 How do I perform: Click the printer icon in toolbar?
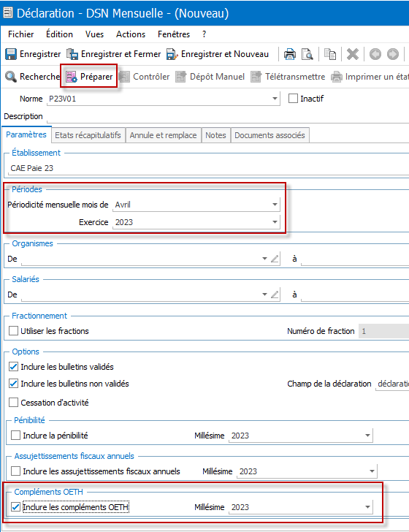[x=290, y=54]
